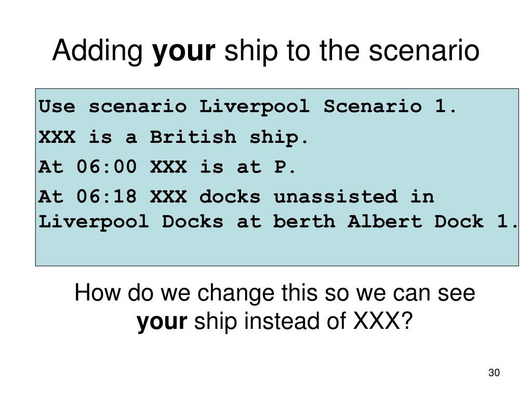Select the line 'Use scenario Liverpool Scenario 1.'

248,107
